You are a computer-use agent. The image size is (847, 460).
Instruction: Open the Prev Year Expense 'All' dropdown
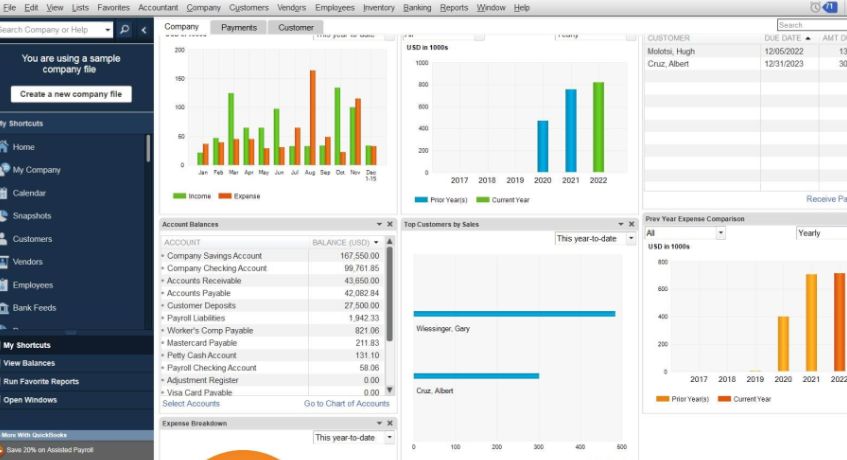click(x=720, y=233)
